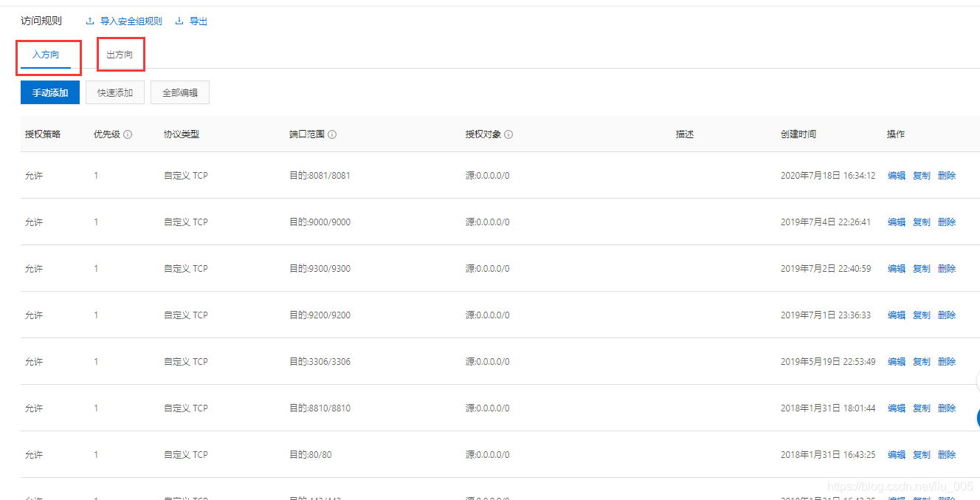Select port text 目的:9200/9200
This screenshot has width=980, height=500.
point(320,315)
